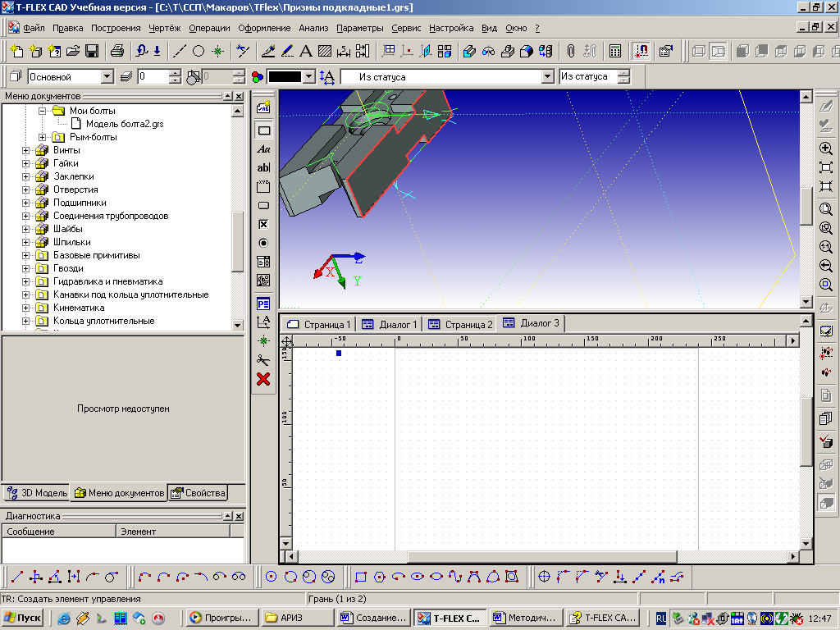This screenshot has height=630, width=840.
Task: Expand the Гайки library folder
Action: point(25,163)
